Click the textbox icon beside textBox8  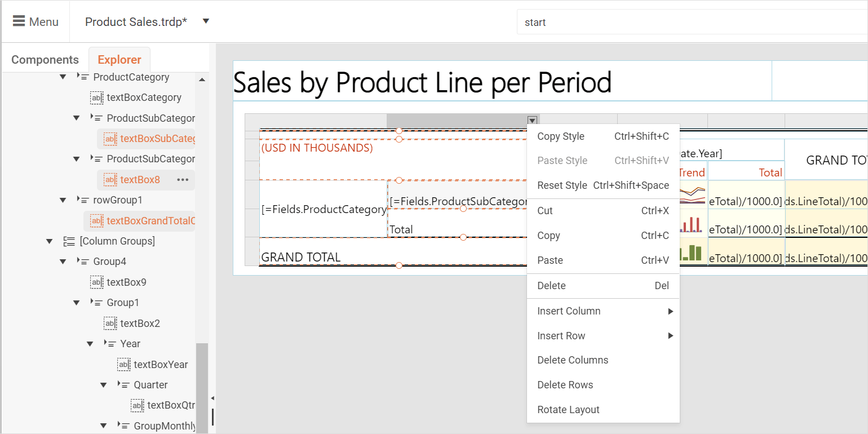click(110, 180)
